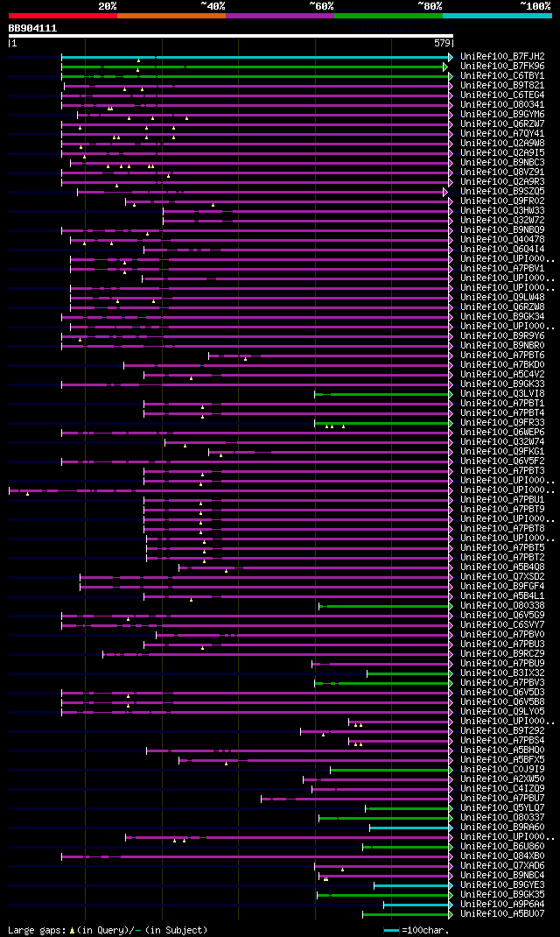Click the cyan arrowhead ending the UniRef100_B7FJH2 row
The width and height of the screenshot is (560, 937).
pyautogui.click(x=451, y=58)
